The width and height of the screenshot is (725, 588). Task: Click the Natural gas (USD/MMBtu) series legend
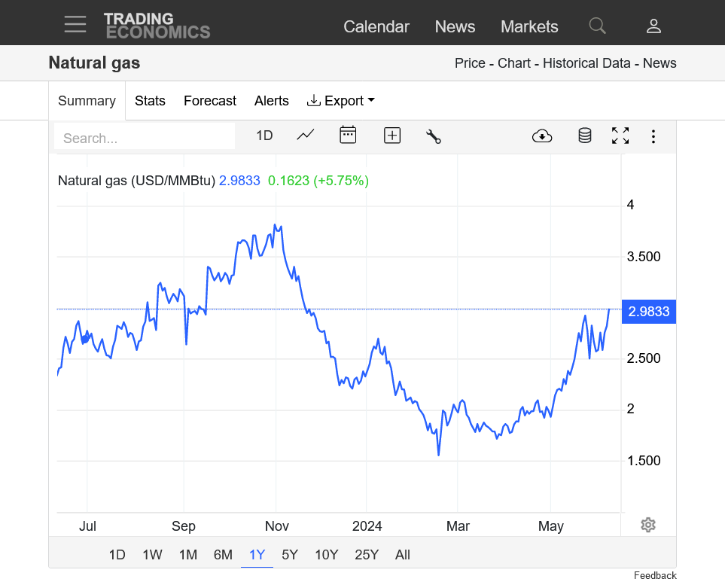click(136, 180)
